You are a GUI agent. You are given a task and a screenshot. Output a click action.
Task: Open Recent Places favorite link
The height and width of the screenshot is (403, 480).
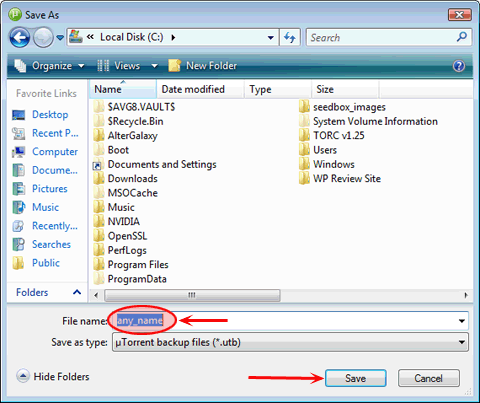pyautogui.click(x=55, y=133)
